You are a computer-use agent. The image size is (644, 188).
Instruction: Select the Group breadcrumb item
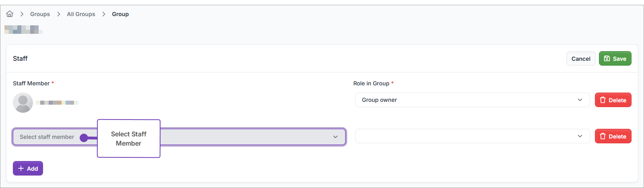[120, 14]
